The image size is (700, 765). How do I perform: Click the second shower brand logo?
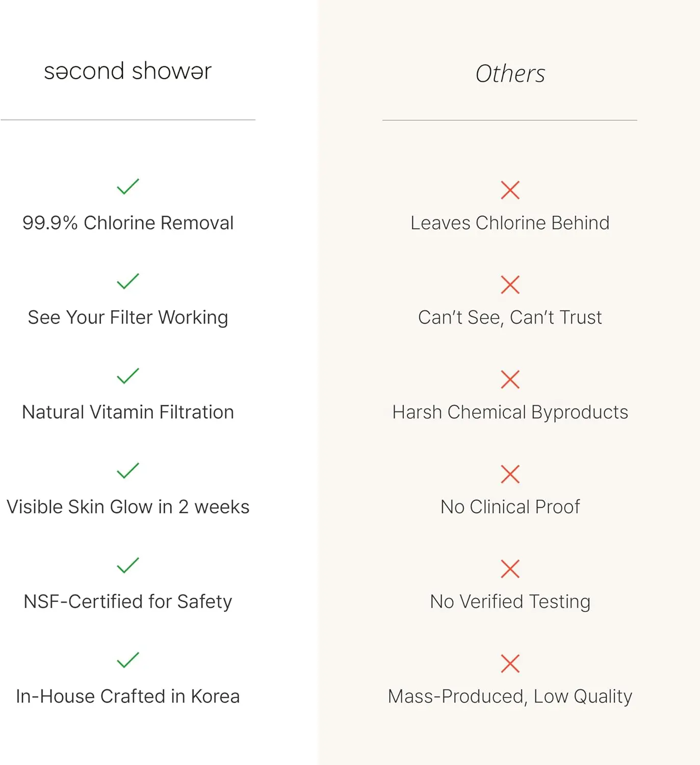tap(127, 71)
